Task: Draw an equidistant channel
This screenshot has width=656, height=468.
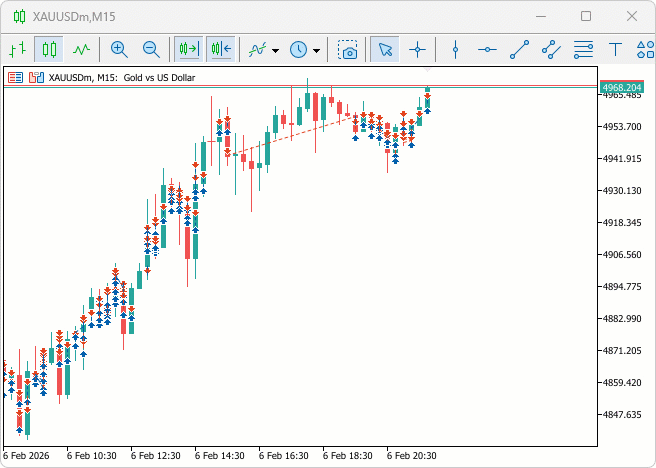Action: coord(551,49)
